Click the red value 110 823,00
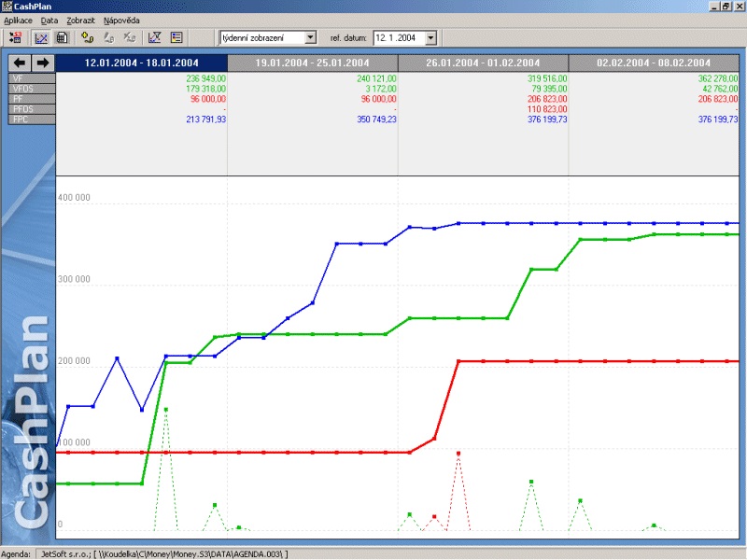Image resolution: width=747 pixels, height=560 pixels. (x=547, y=109)
